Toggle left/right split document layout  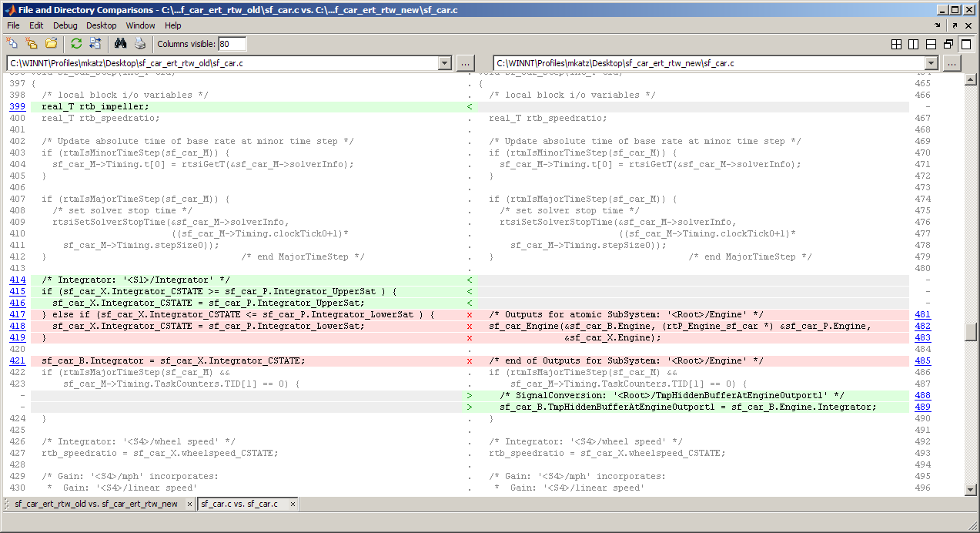[x=914, y=45]
